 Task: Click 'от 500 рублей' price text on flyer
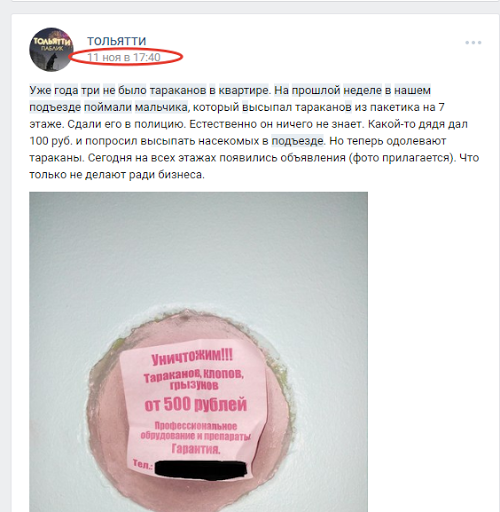click(x=196, y=404)
